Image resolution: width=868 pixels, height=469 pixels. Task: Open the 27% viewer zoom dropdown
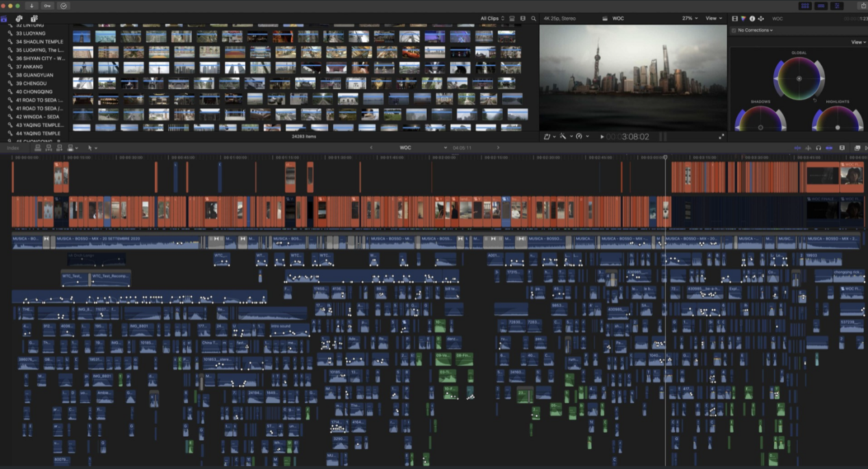[690, 19]
